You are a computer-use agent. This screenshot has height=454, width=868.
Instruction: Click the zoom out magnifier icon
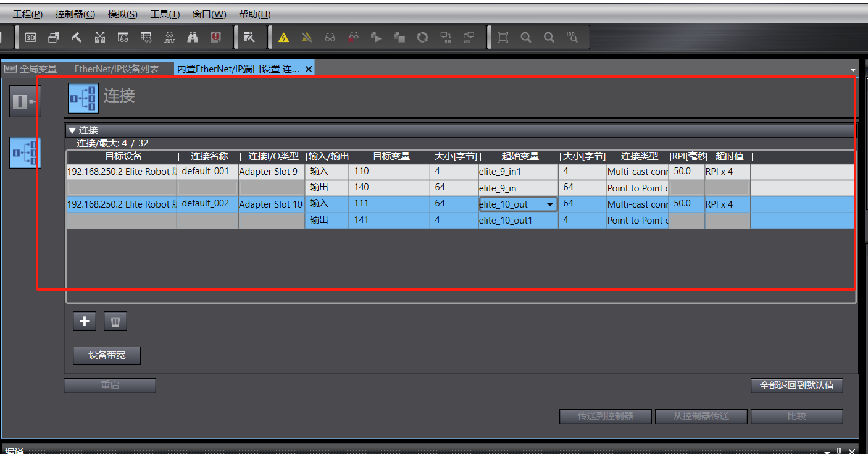549,37
